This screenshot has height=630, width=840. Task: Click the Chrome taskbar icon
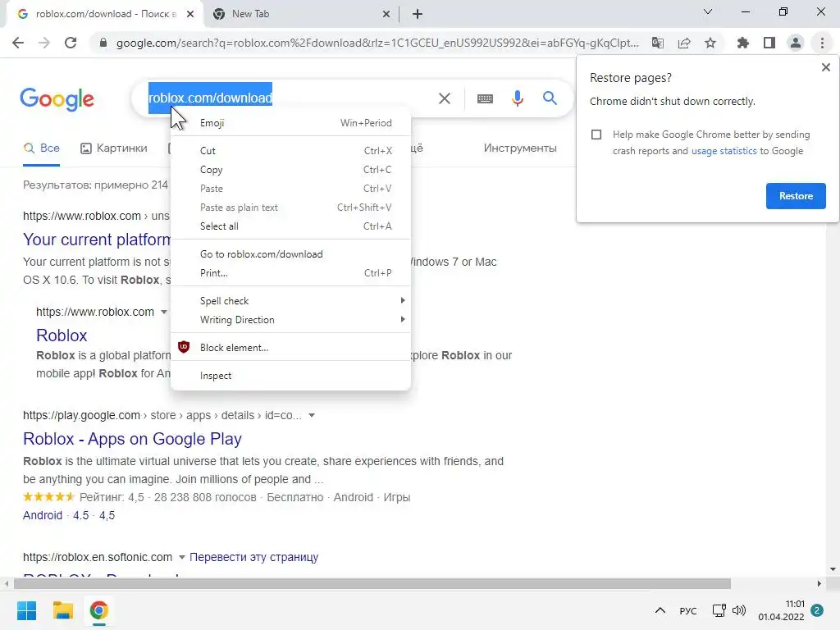coord(98,610)
